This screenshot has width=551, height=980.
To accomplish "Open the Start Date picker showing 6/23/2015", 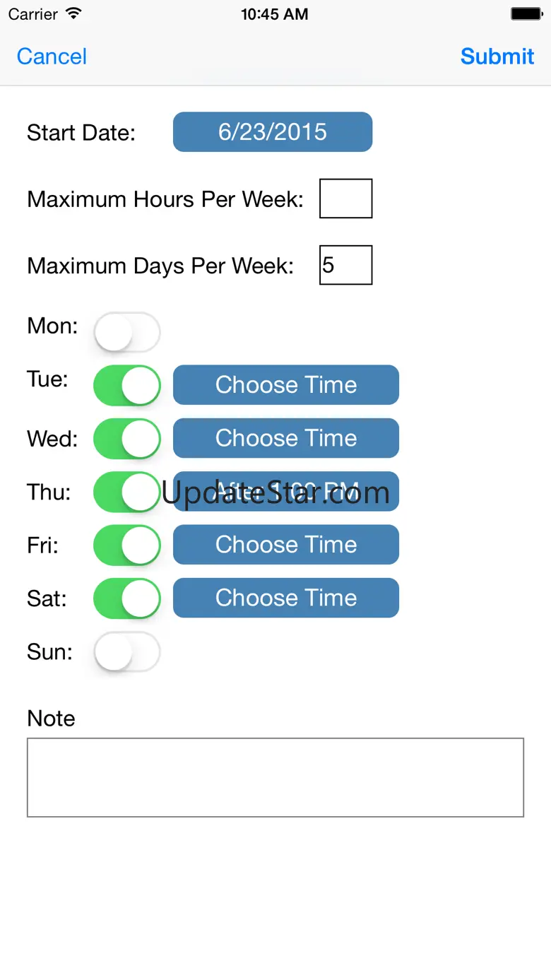I will click(x=272, y=132).
